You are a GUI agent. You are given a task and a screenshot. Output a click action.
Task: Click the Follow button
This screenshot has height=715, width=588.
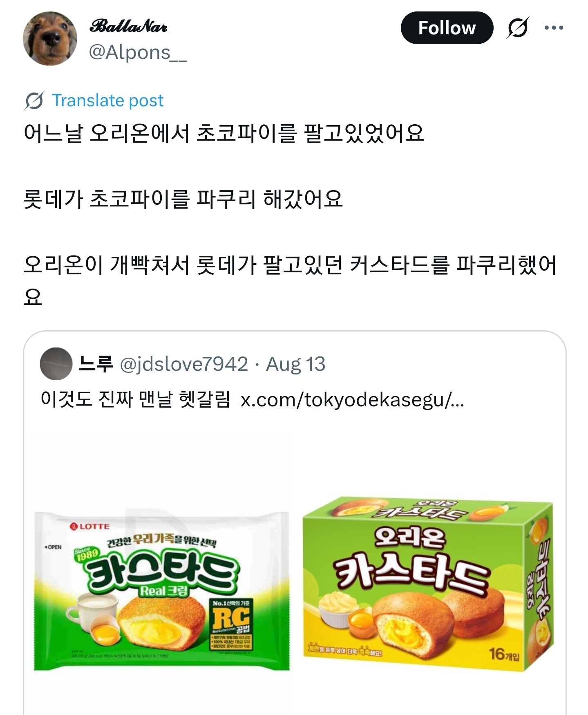tap(447, 28)
